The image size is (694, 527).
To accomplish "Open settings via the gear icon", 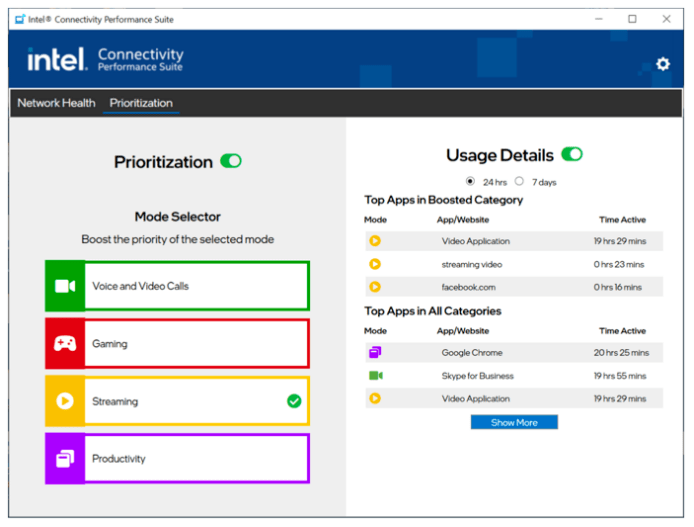I will (662, 64).
